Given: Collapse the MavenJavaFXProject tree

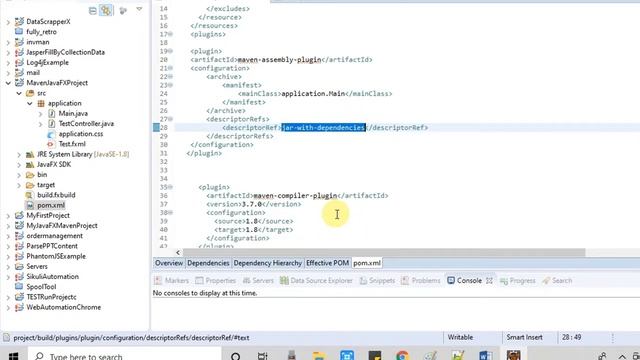Looking at the screenshot, I should 8,83.
